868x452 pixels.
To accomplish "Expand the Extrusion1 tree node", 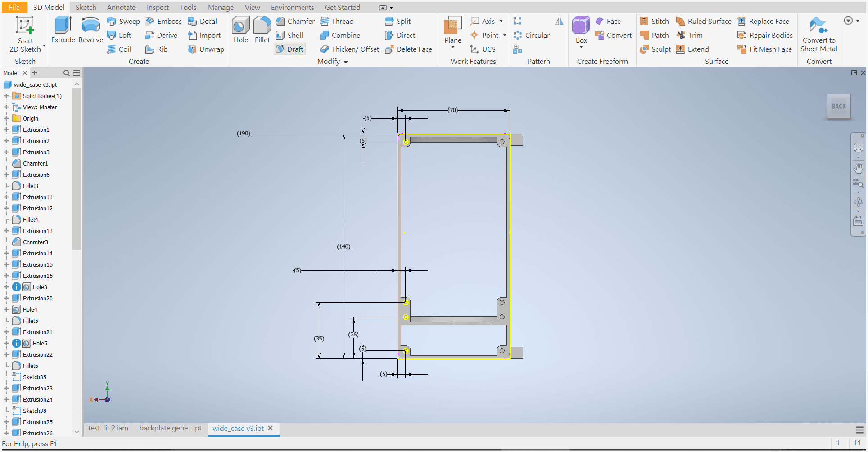I will [6, 130].
